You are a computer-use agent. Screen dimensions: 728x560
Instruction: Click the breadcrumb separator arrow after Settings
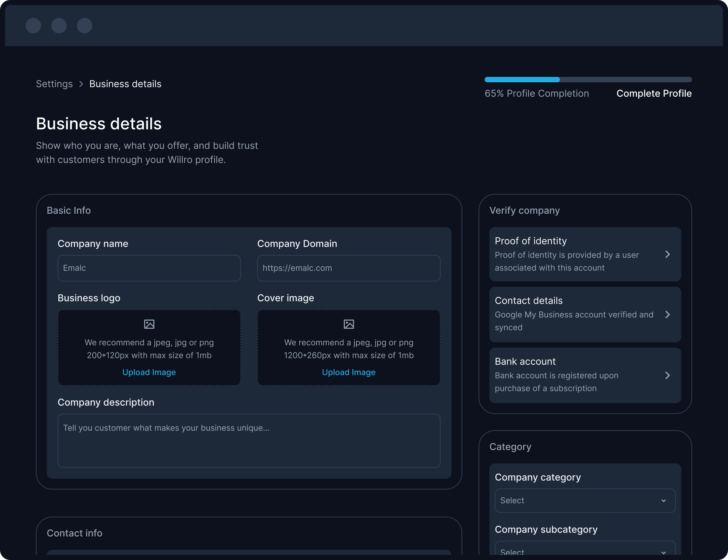tap(81, 84)
